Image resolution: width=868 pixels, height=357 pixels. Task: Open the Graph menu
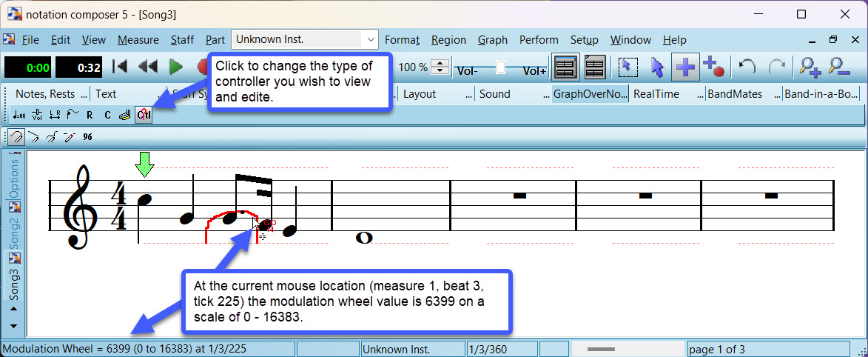click(492, 40)
